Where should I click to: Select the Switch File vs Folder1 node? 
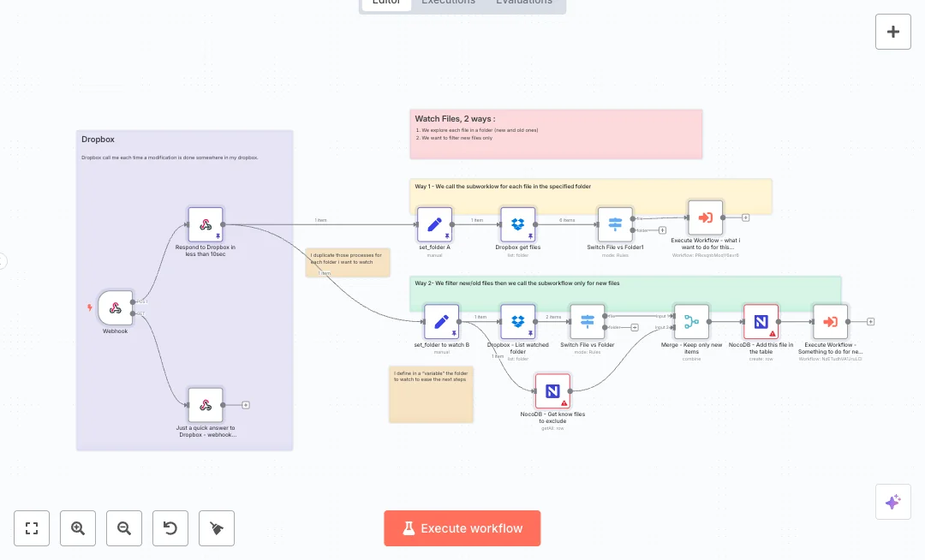615,224
